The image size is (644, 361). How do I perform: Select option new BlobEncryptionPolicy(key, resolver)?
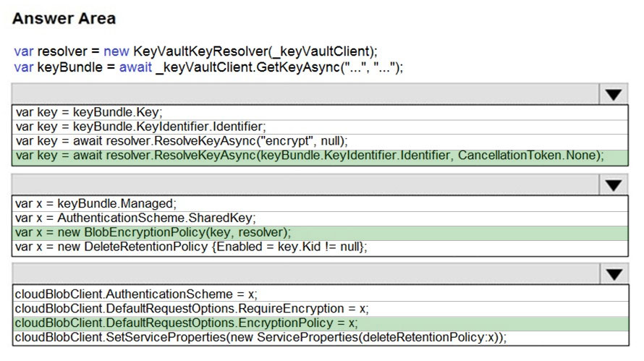tap(320, 233)
